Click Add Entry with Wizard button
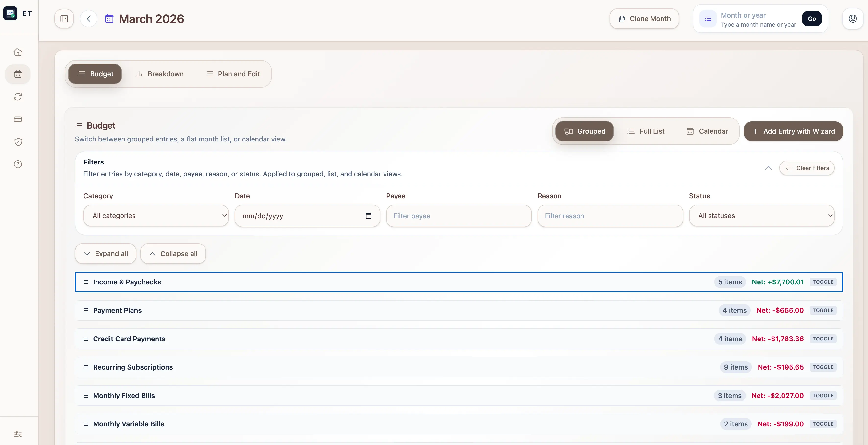The width and height of the screenshot is (868, 445). coord(793,131)
